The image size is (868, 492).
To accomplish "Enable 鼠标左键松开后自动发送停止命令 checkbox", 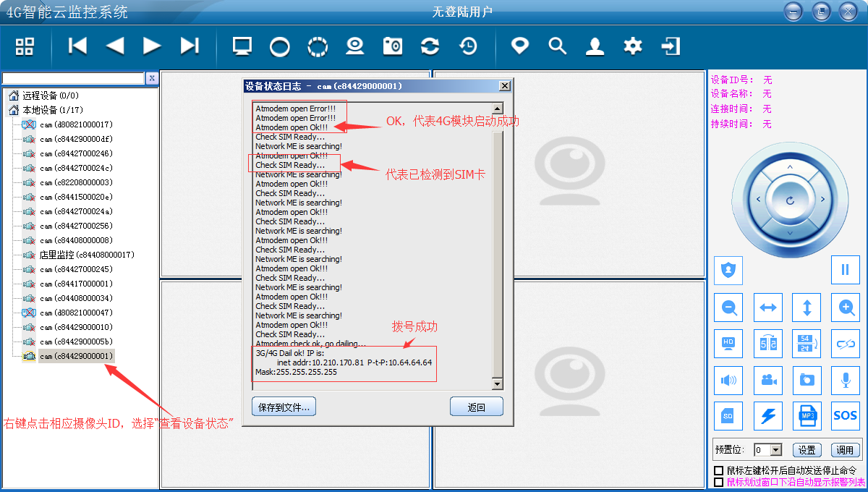I will (x=719, y=471).
